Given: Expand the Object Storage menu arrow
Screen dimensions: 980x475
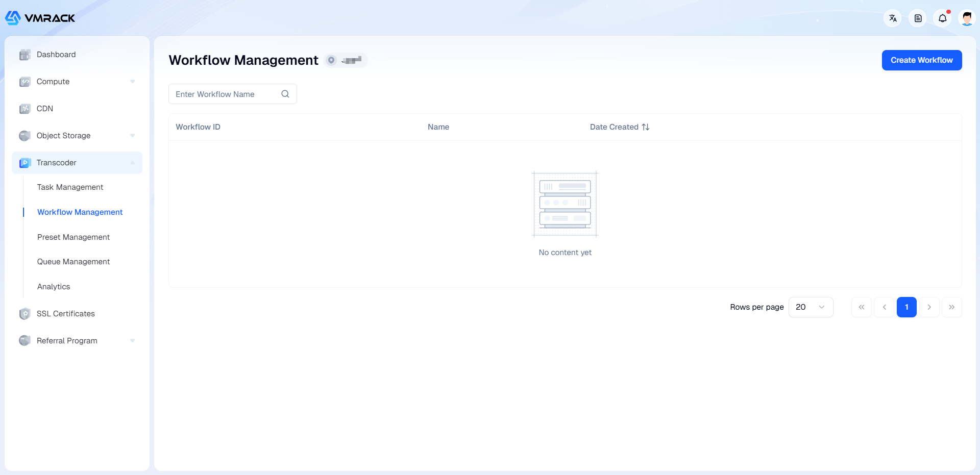Looking at the screenshot, I should [x=132, y=136].
